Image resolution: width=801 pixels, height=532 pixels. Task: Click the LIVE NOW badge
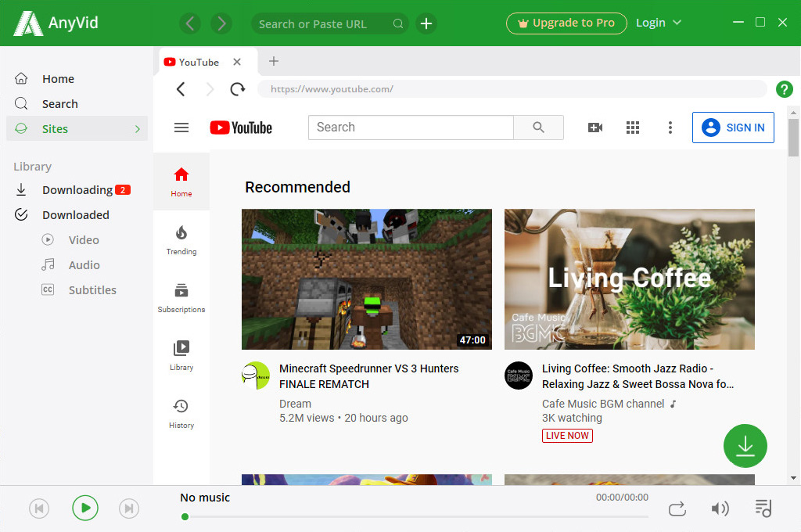(x=567, y=436)
